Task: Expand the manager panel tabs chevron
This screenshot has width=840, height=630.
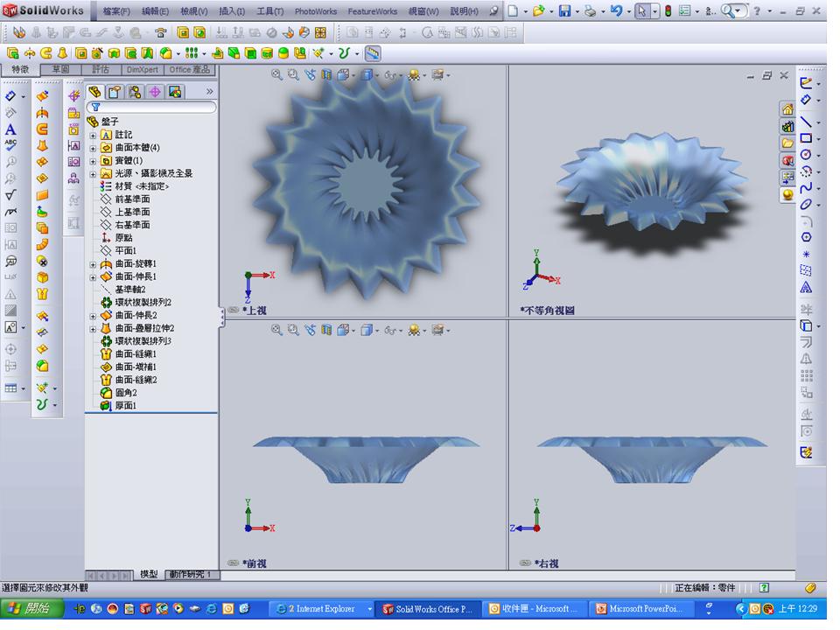Action: pyautogui.click(x=209, y=92)
